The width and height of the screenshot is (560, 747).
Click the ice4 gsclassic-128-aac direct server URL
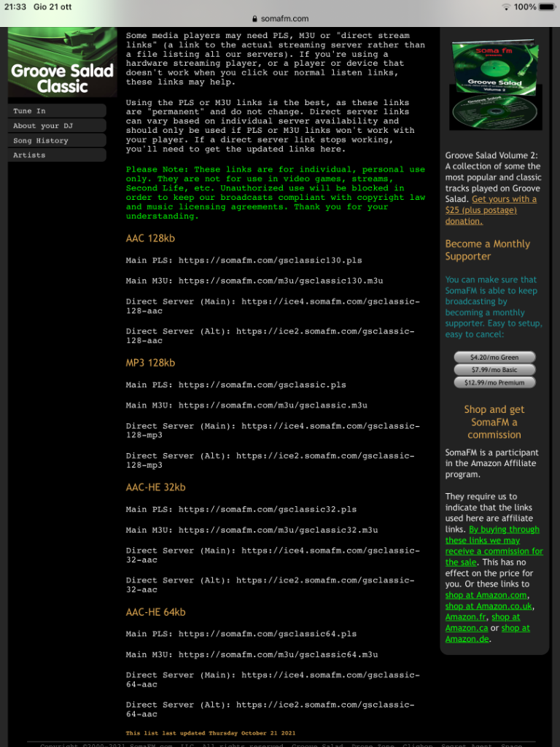273,306
